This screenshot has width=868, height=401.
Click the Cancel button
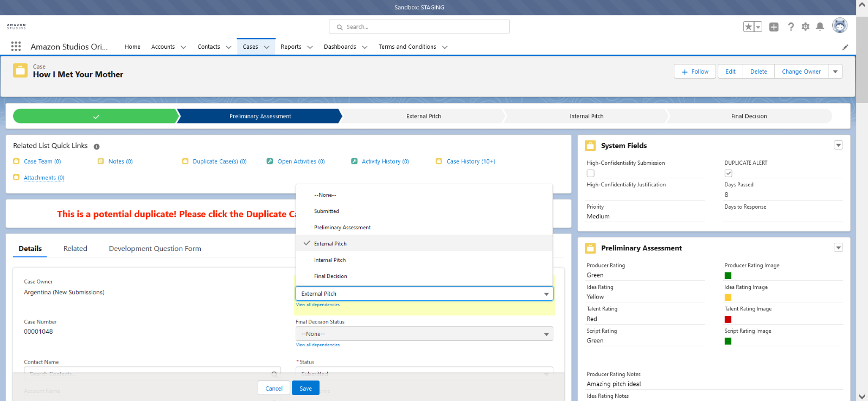[274, 389]
